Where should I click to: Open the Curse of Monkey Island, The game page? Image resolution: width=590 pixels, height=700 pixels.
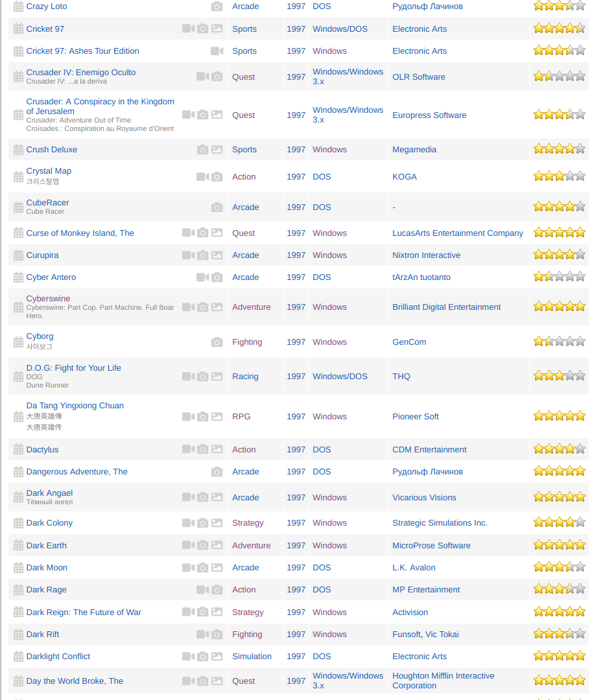tap(80, 233)
